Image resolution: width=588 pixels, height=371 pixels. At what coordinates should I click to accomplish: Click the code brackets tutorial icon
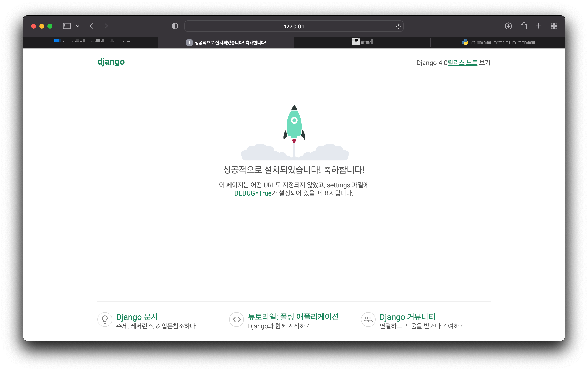pos(236,319)
